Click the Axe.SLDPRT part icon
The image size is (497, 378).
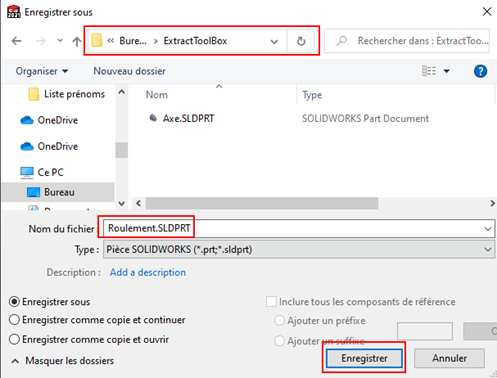pos(153,118)
